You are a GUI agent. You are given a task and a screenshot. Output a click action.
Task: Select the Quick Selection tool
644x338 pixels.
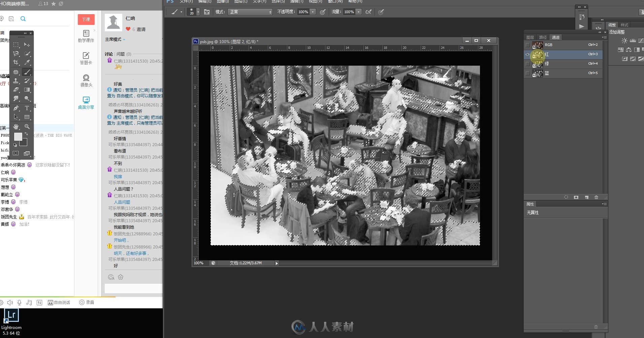coord(27,54)
